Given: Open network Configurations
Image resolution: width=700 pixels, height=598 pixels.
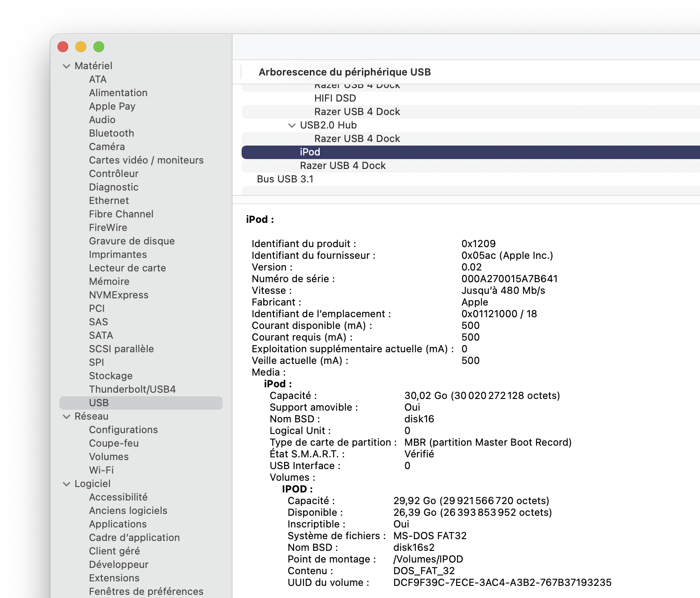Looking at the screenshot, I should (123, 430).
